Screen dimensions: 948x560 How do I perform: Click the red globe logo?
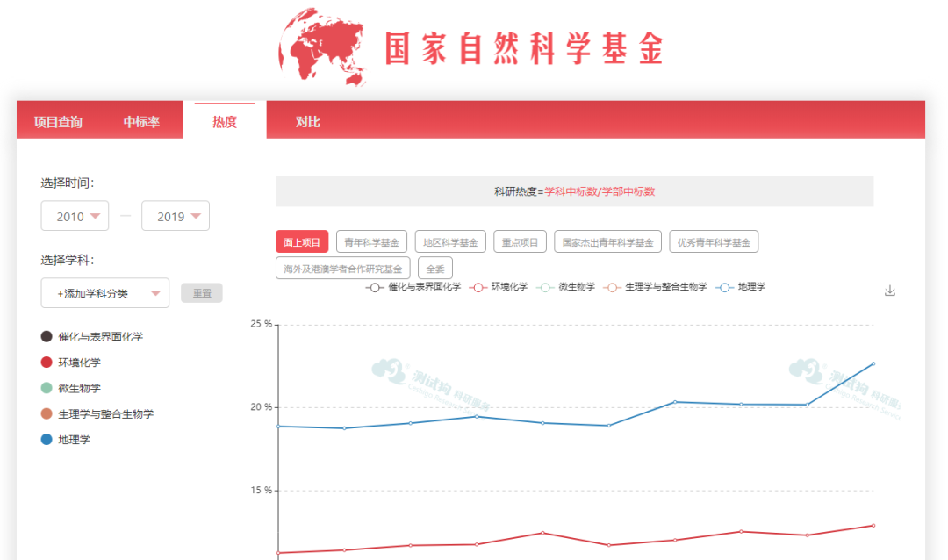click(x=323, y=47)
